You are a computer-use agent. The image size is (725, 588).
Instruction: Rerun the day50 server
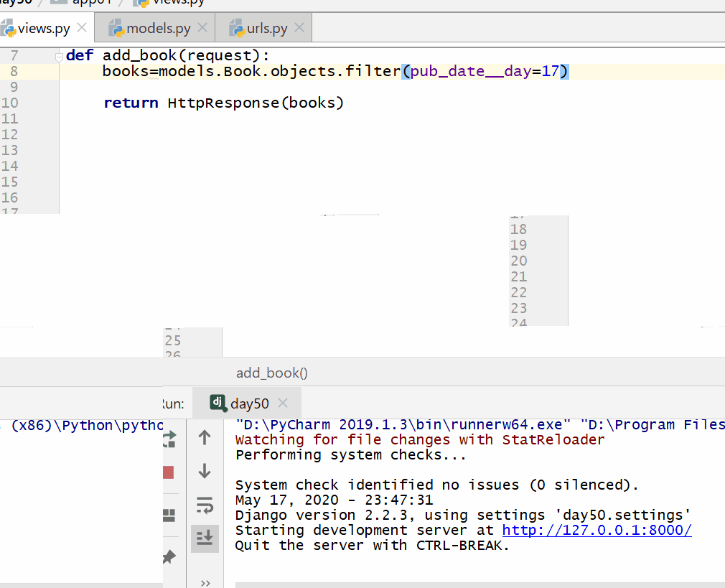click(170, 439)
